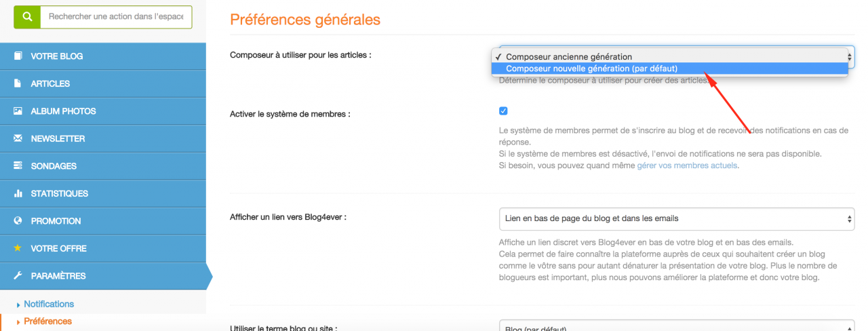
Task: Uncheck the Activer le système de membres checkbox
Action: (503, 111)
